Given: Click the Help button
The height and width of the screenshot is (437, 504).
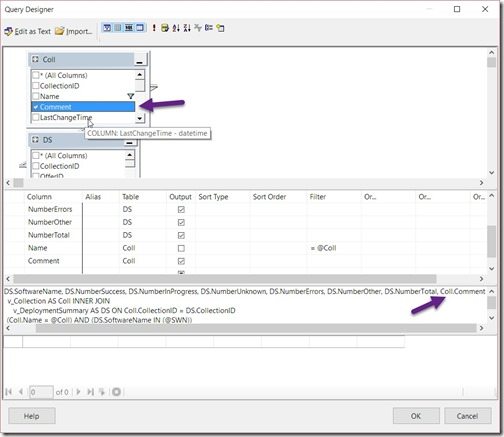Looking at the screenshot, I should [32, 416].
